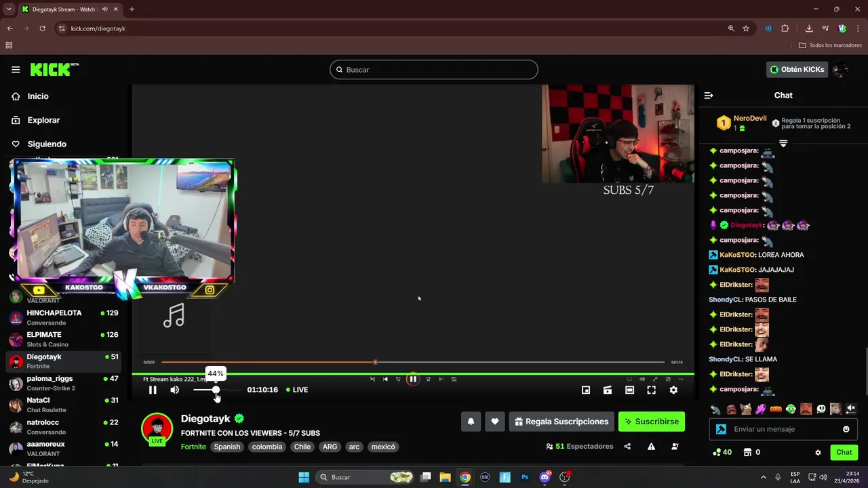
Task: Open NeroDevil top gifter entry
Action: (742, 123)
